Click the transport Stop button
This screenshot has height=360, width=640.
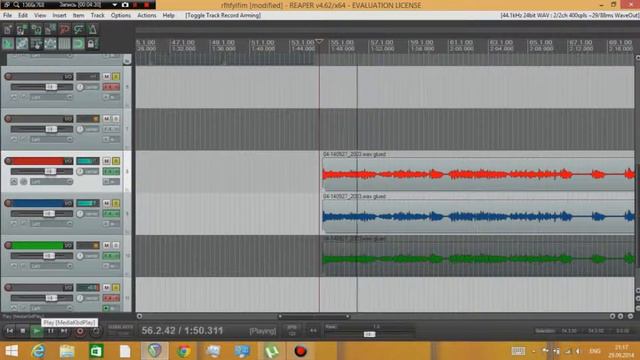pyautogui.click(x=23, y=331)
